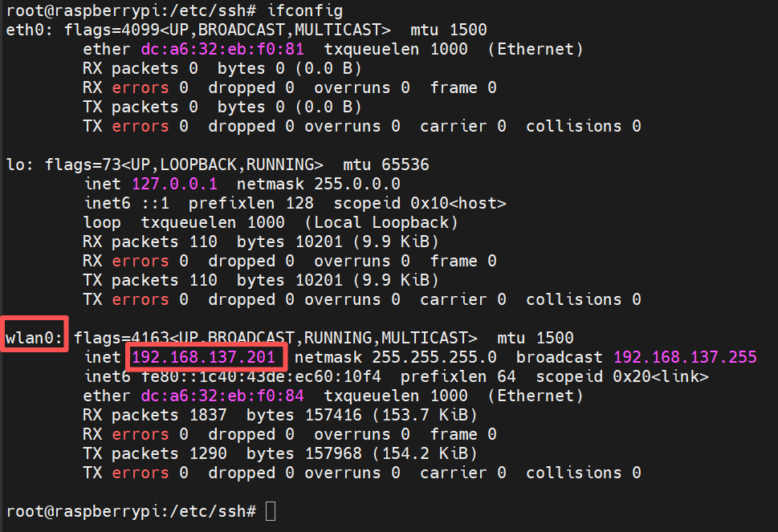Click the inet6 address fe80::1c40:43de:ec60:10f4
This screenshot has height=532, width=778.
261,376
